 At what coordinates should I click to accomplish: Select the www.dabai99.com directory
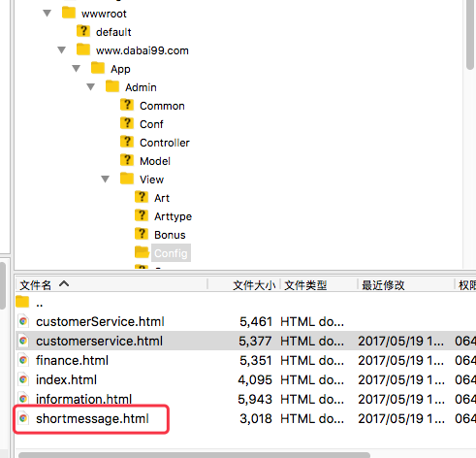(143, 50)
